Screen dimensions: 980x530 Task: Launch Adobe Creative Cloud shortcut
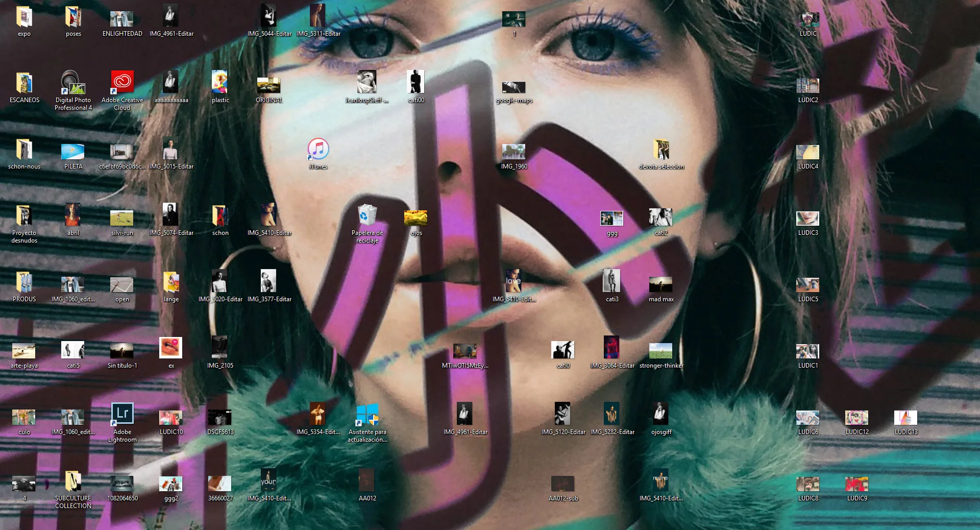click(122, 82)
